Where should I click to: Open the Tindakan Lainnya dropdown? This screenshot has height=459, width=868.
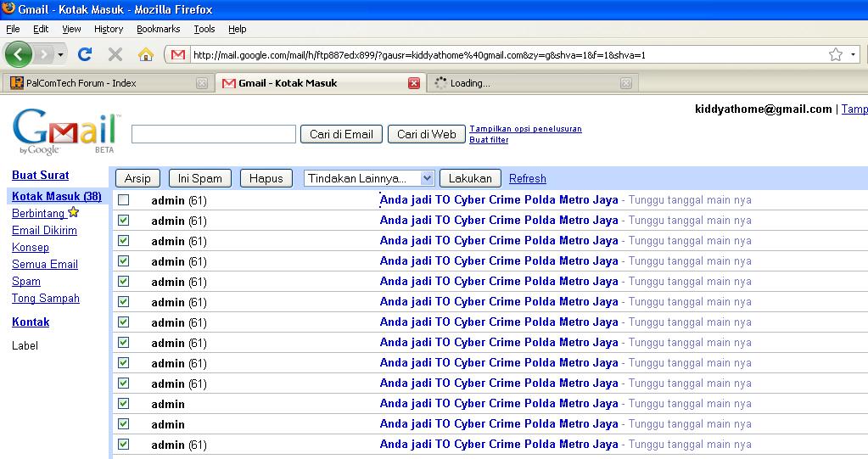[x=369, y=178]
